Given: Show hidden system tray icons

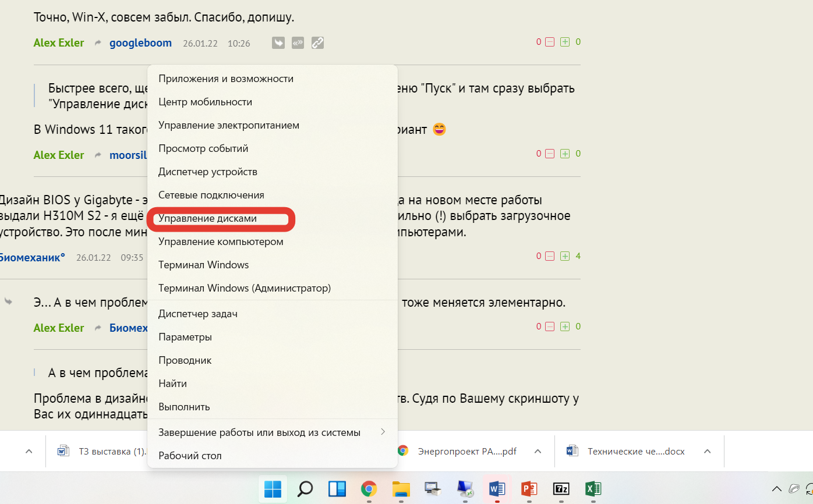Looking at the screenshot, I should coord(776,488).
